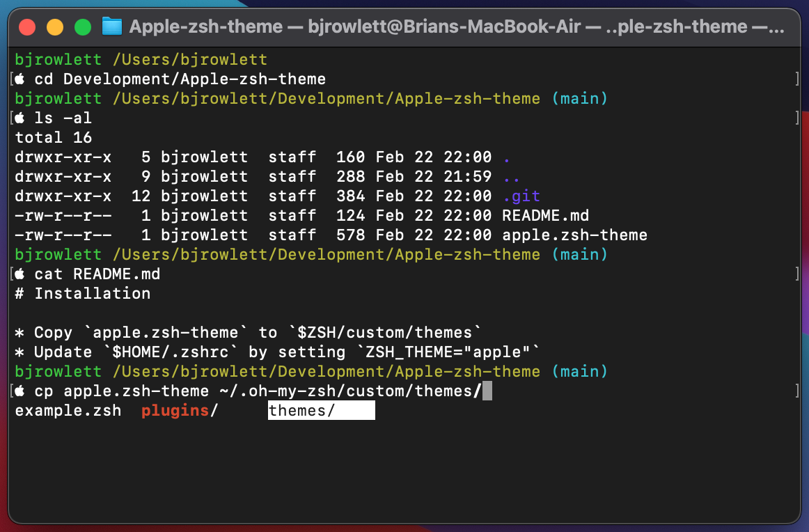Click the yellow minimize window button

[55, 27]
